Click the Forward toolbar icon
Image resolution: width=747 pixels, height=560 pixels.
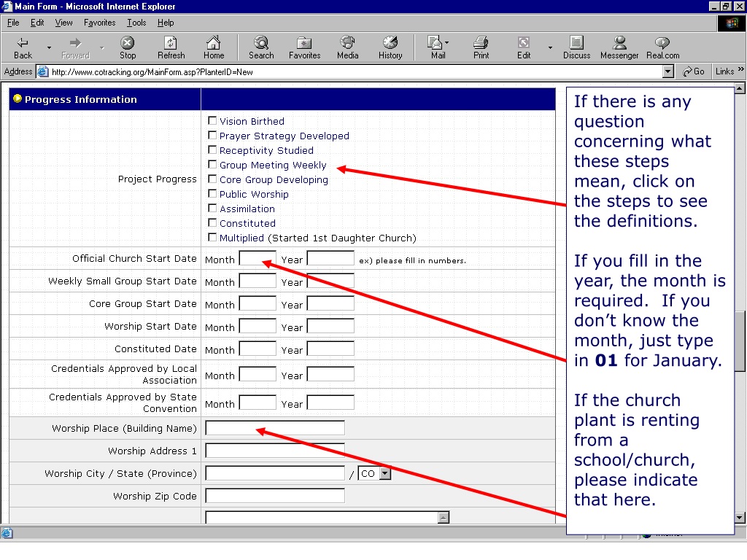click(x=75, y=43)
